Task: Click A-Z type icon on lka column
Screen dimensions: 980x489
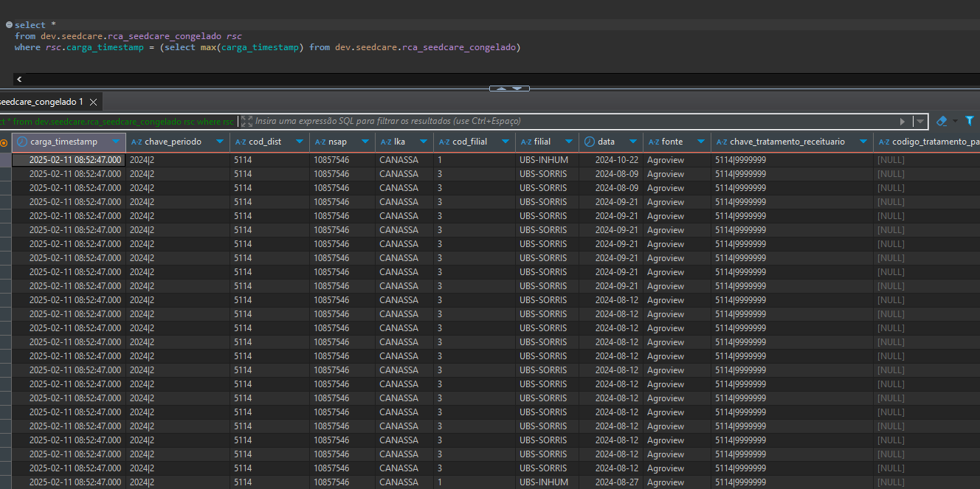Action: pos(386,142)
